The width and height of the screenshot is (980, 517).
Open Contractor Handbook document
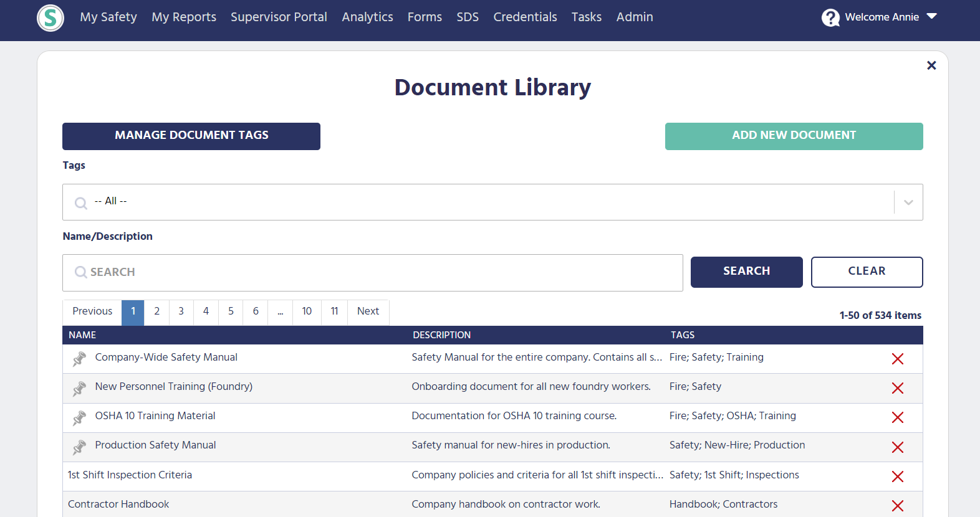[118, 505]
